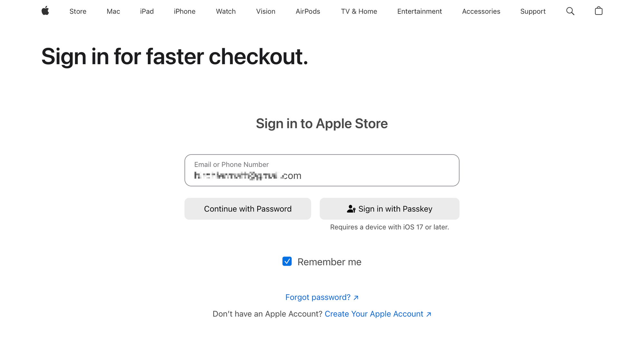Uncheck the Remember me checkbox
The width and height of the screenshot is (644, 363).
pos(287,261)
